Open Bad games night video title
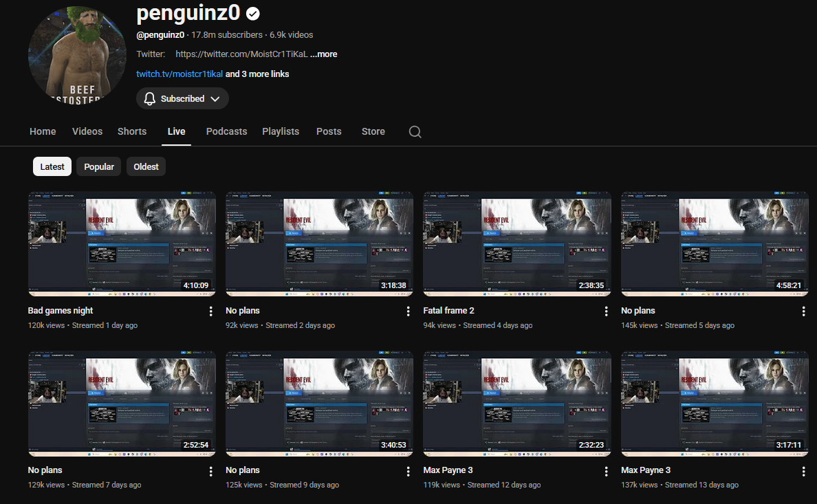The height and width of the screenshot is (504, 817). coord(61,311)
